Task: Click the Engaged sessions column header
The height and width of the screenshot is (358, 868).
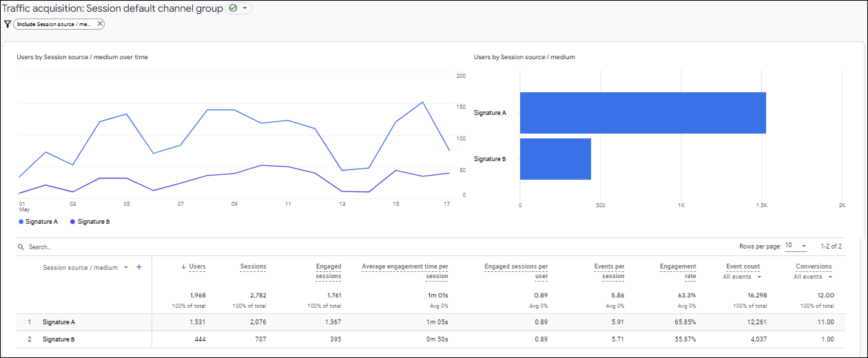Action: [x=328, y=271]
